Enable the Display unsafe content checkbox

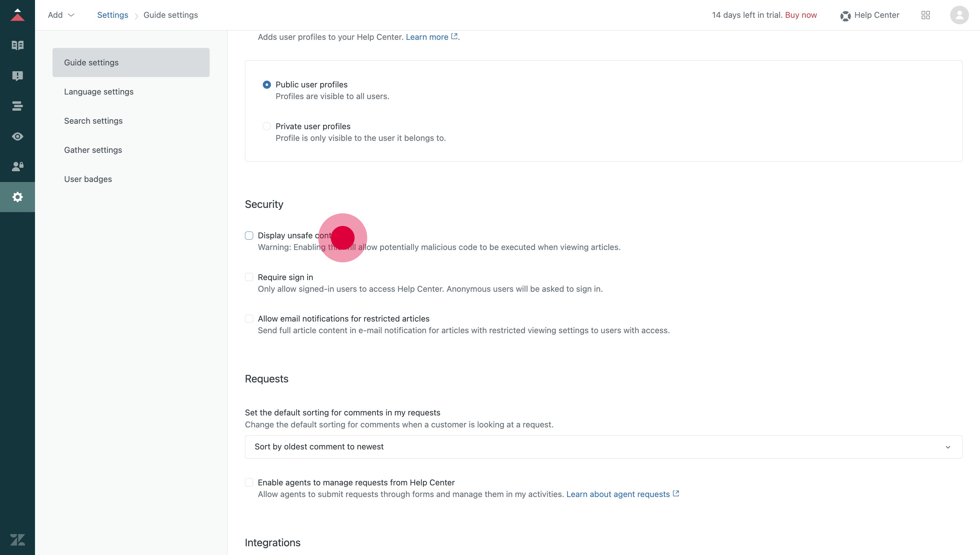pos(249,236)
